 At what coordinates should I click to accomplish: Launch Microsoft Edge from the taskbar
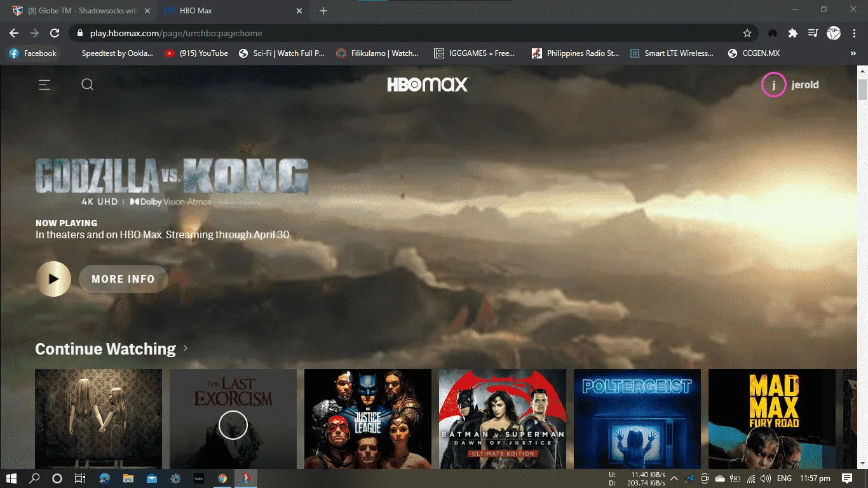pos(105,478)
